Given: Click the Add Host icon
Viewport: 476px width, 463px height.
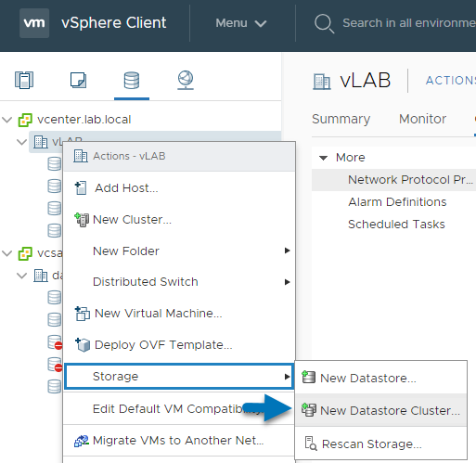Looking at the screenshot, I should [81, 188].
